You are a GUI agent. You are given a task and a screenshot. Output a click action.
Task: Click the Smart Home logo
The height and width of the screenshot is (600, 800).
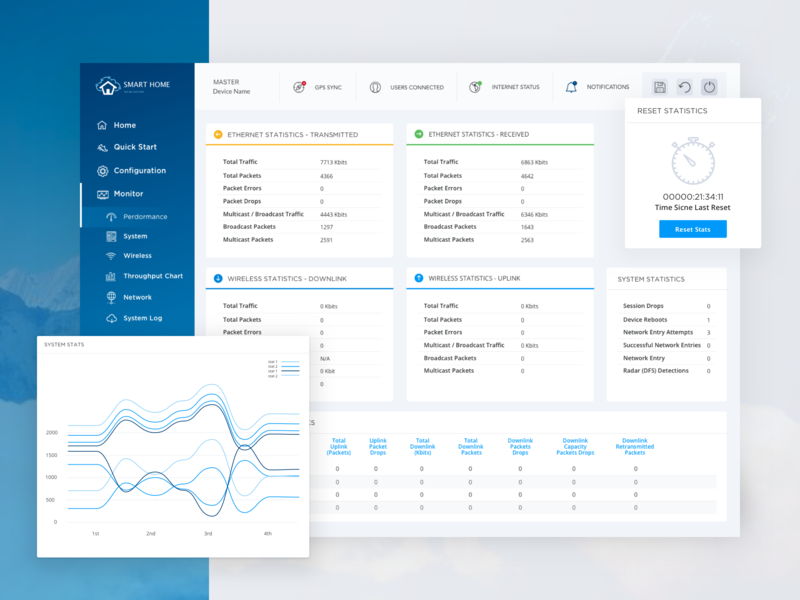[107, 86]
